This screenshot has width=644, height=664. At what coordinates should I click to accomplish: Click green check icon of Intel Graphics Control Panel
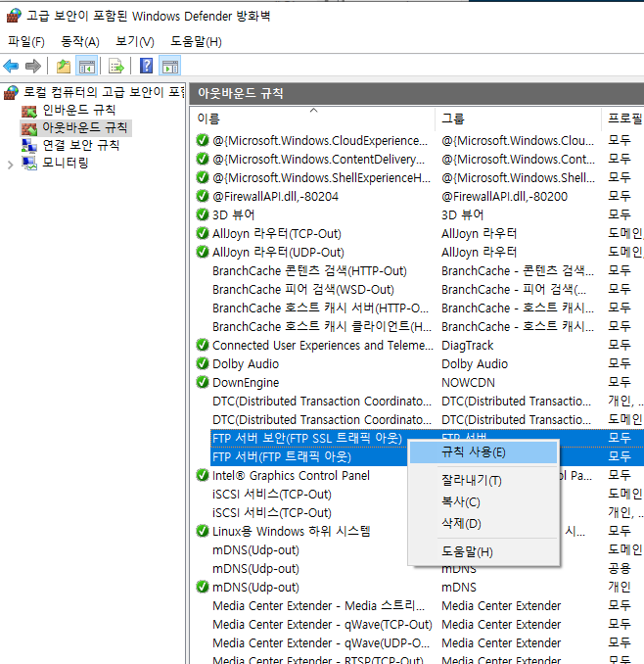(x=203, y=475)
